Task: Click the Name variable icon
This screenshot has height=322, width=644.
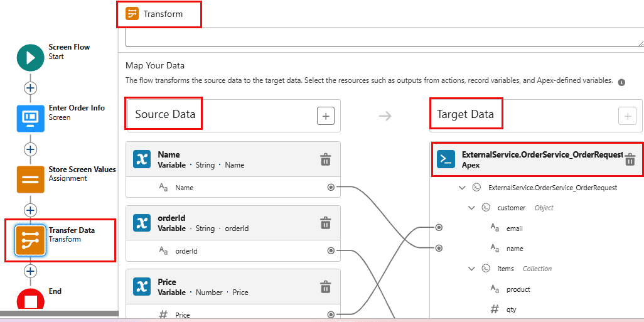Action: pos(142,159)
